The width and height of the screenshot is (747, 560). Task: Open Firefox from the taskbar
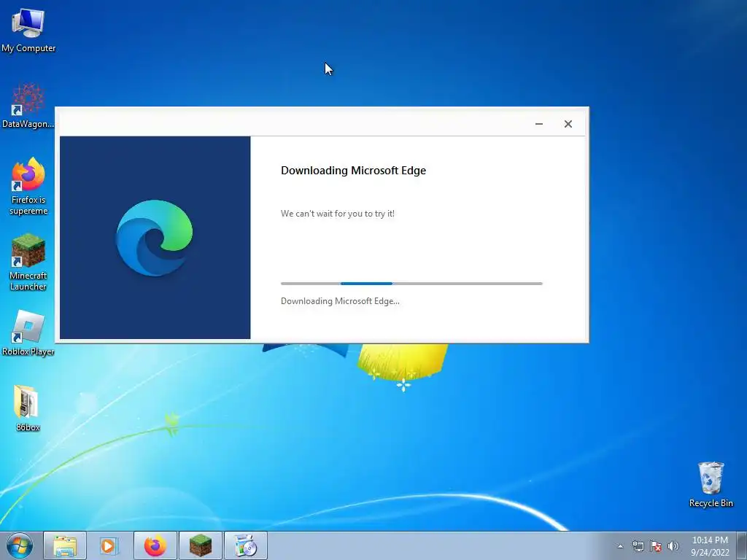pyautogui.click(x=155, y=545)
